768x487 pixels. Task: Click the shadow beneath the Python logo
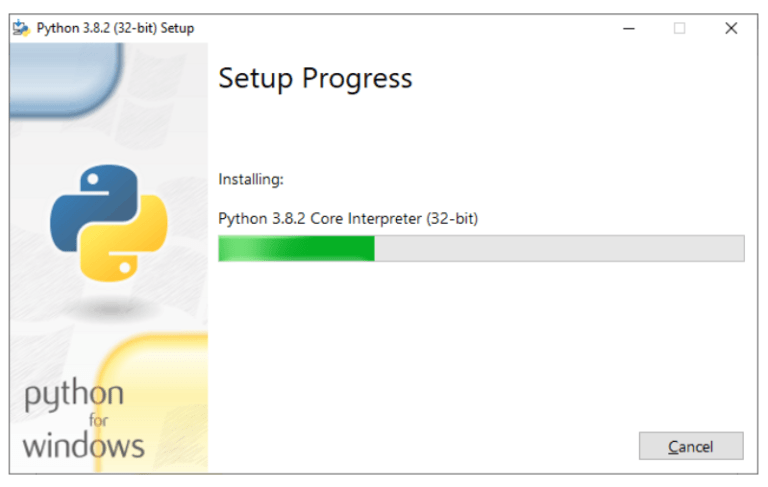coord(110,310)
